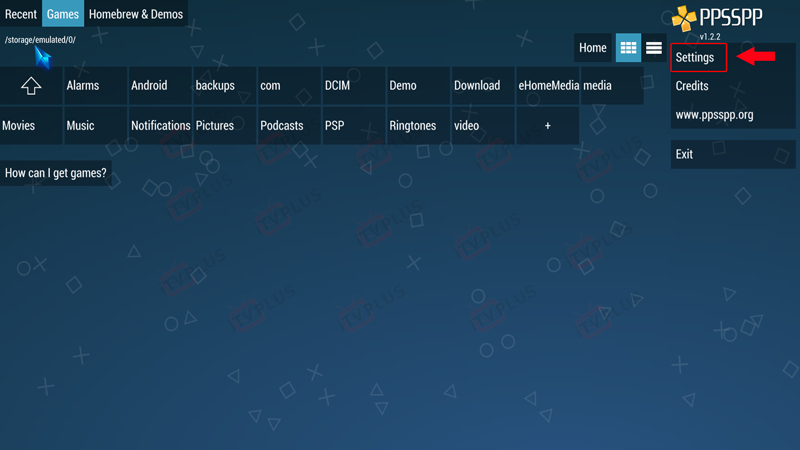
Task: Open the Demo folder
Action: coord(419,86)
